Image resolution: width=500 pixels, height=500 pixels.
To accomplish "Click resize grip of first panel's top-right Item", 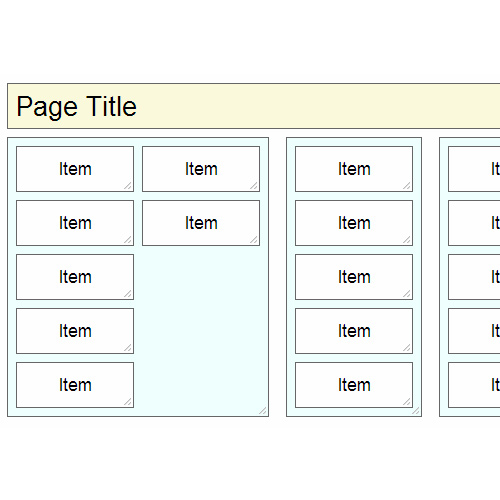I will (254, 186).
